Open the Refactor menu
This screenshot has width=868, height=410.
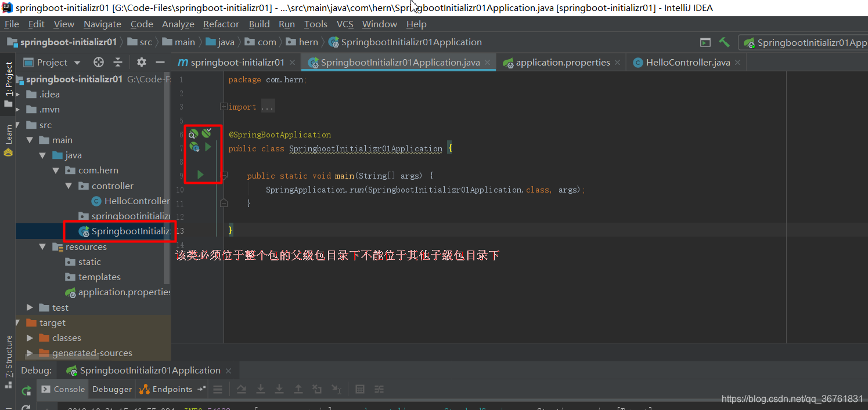221,24
